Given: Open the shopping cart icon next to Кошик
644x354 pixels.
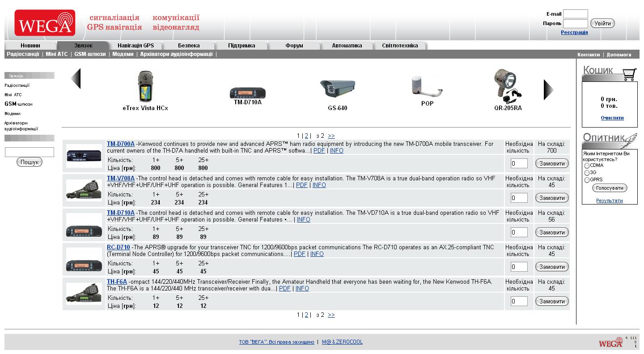Looking at the screenshot, I should (629, 74).
